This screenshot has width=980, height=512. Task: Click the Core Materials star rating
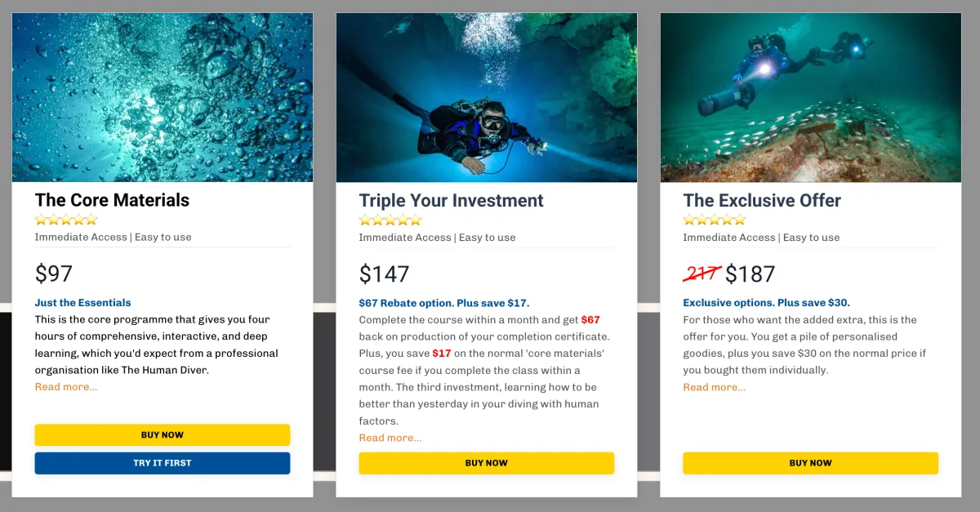point(66,220)
